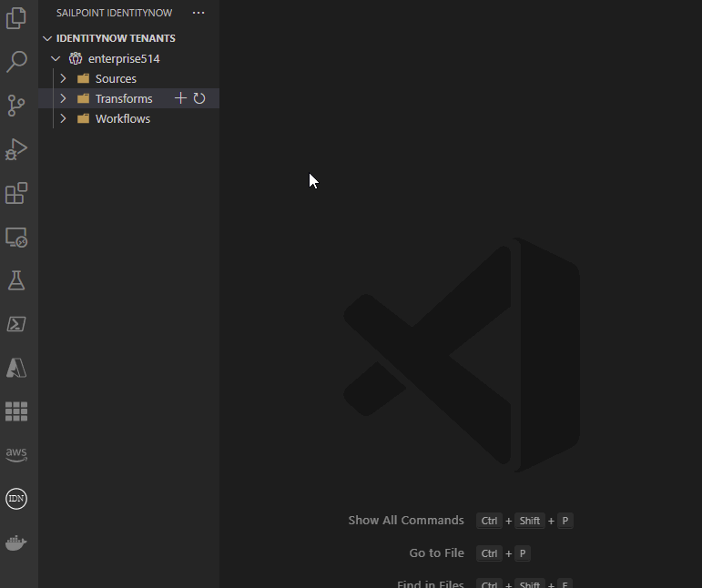Click the plus icon to add a Transform

tap(180, 98)
